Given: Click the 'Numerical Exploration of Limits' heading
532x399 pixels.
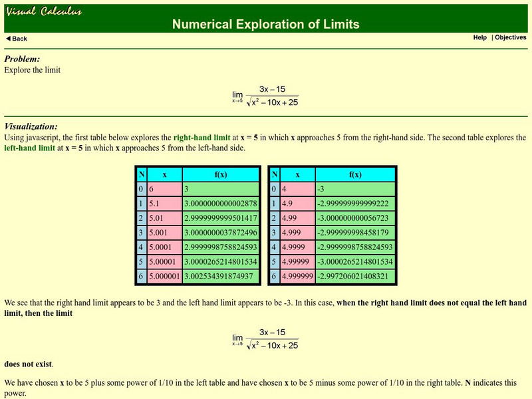Looking at the screenshot, I should (265, 24).
